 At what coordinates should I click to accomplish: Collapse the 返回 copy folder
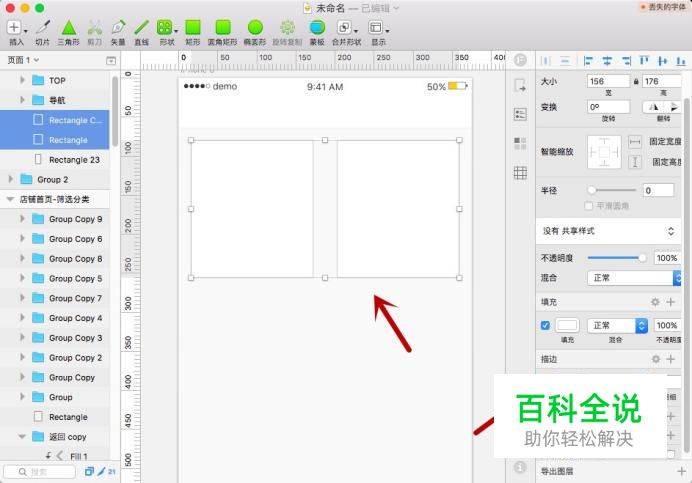[x=22, y=437]
